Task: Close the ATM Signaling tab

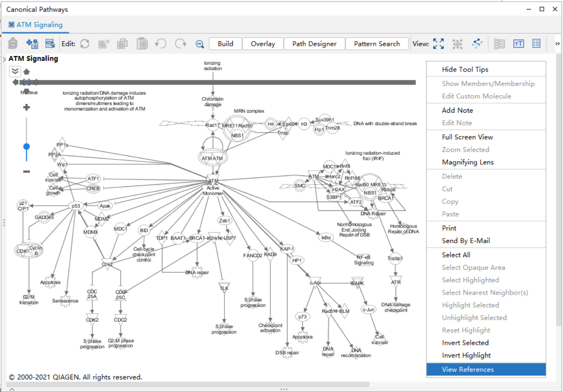Action: click(11, 25)
